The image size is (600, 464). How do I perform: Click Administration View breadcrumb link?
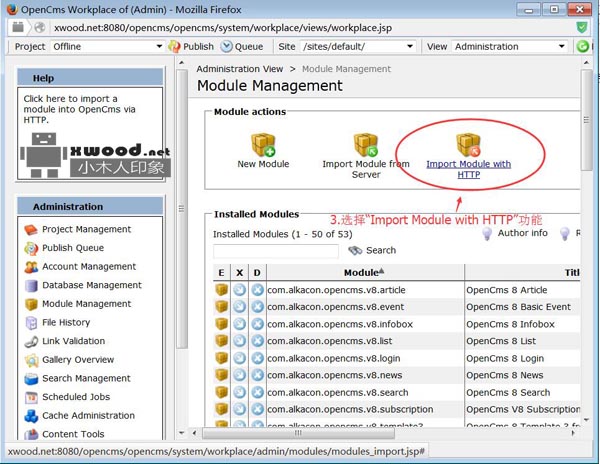click(240, 69)
